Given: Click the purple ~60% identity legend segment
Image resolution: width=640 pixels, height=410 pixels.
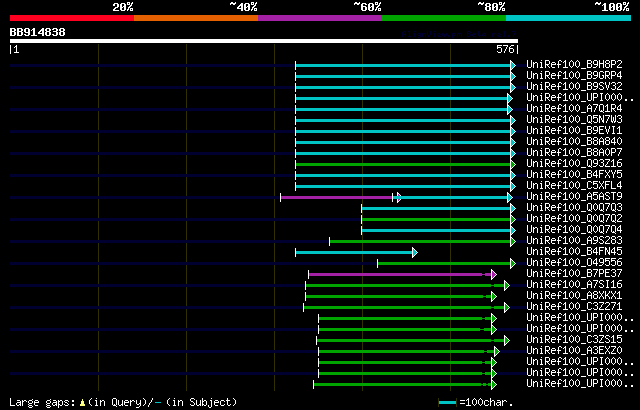Looking at the screenshot, I should (320, 18).
